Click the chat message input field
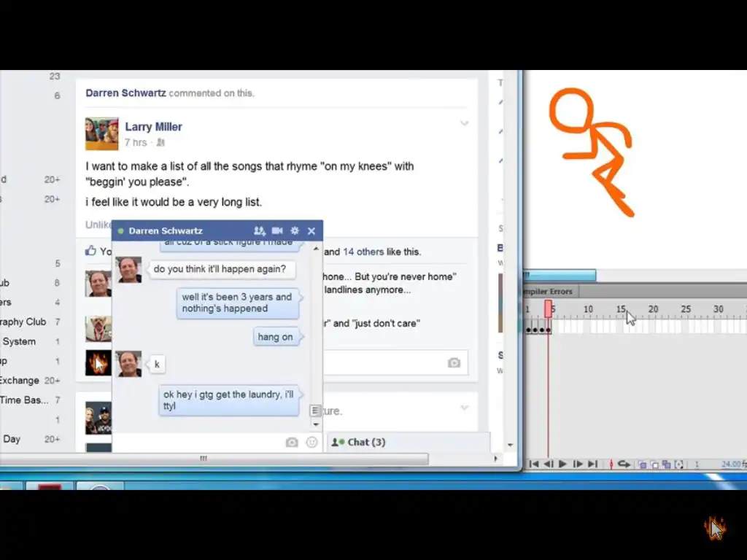Screen dimensions: 747x560 point(198,443)
